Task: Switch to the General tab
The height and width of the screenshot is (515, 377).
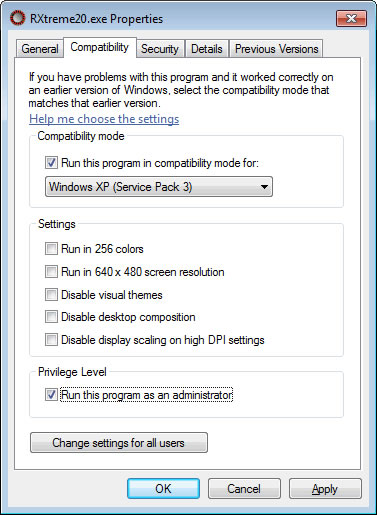Action: click(x=40, y=49)
